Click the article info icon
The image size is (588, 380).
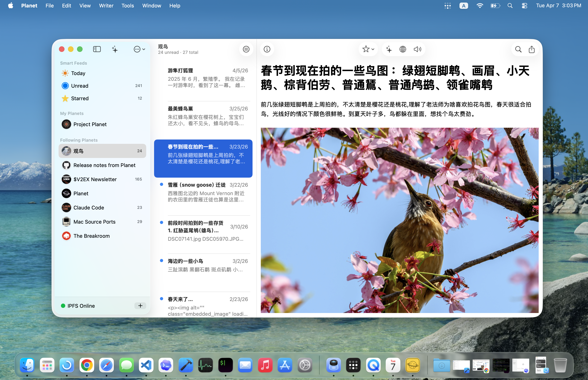tap(267, 49)
